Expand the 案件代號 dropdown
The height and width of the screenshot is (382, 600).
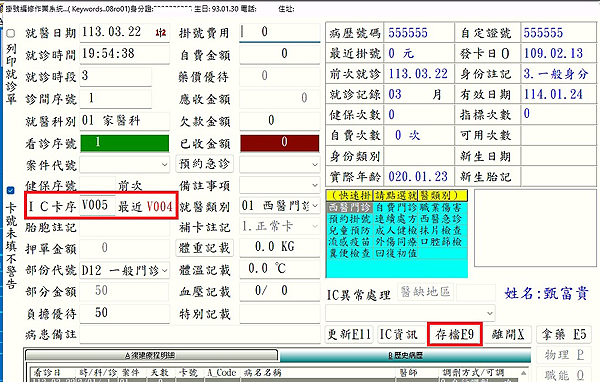(164, 165)
